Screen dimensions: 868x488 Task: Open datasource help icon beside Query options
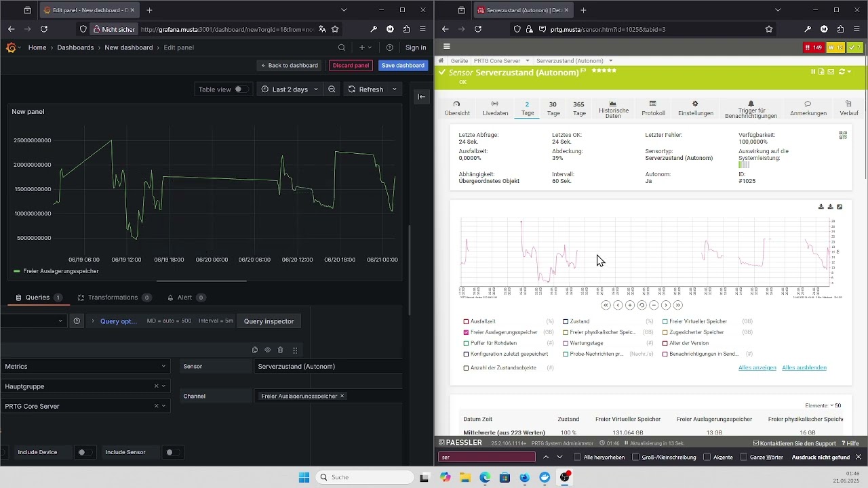pyautogui.click(x=77, y=321)
